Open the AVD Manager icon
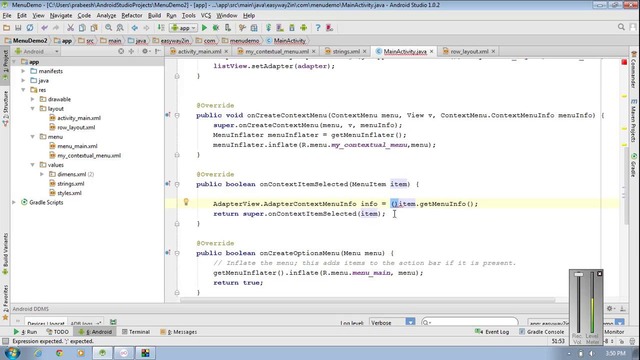Viewport: 640px width, 360px height. coord(280,28)
